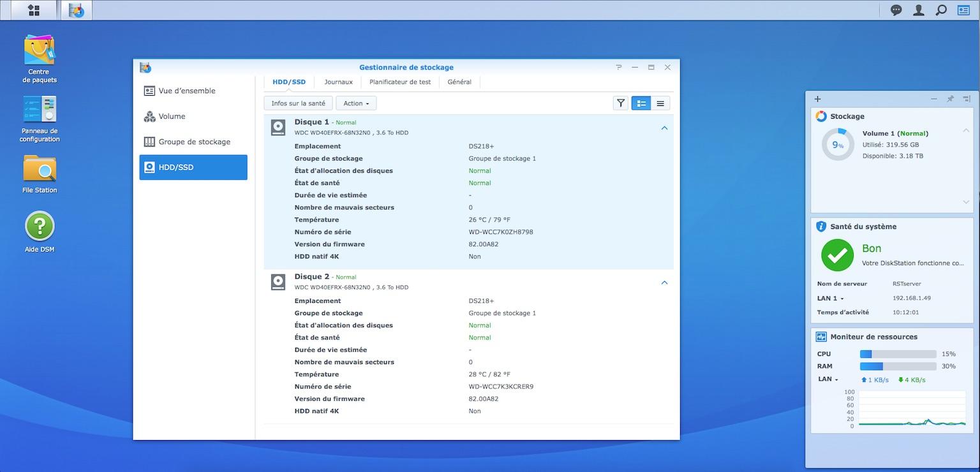Switch to the Journaux tab

pos(338,82)
